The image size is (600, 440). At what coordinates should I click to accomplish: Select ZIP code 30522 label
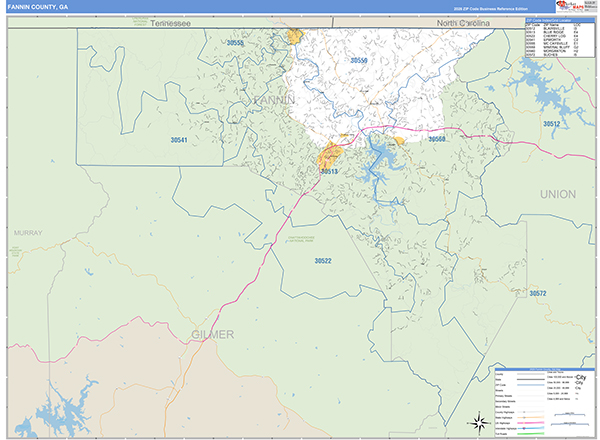[322, 261]
